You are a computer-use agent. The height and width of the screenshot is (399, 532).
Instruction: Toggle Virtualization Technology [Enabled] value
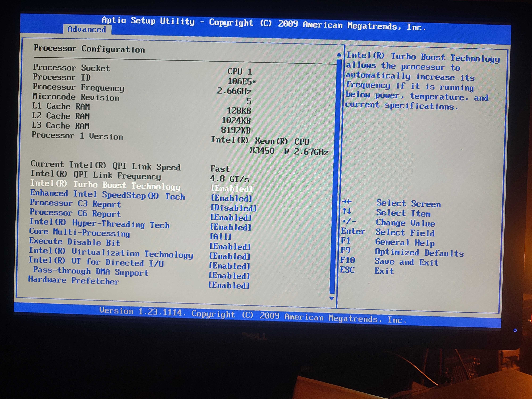[230, 256]
